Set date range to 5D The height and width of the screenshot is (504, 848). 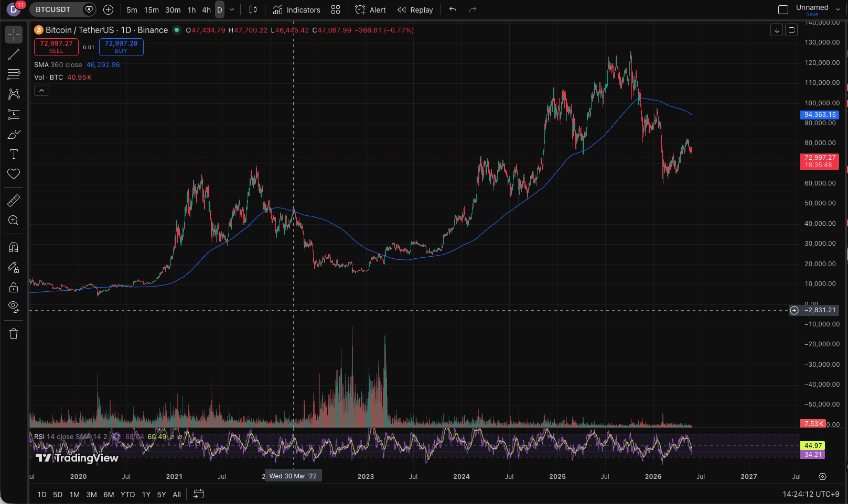point(58,495)
